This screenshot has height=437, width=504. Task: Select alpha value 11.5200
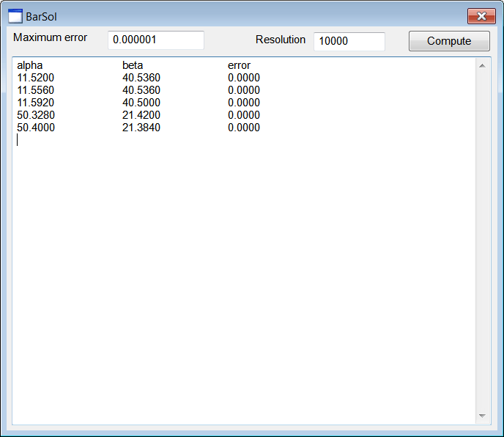35,78
